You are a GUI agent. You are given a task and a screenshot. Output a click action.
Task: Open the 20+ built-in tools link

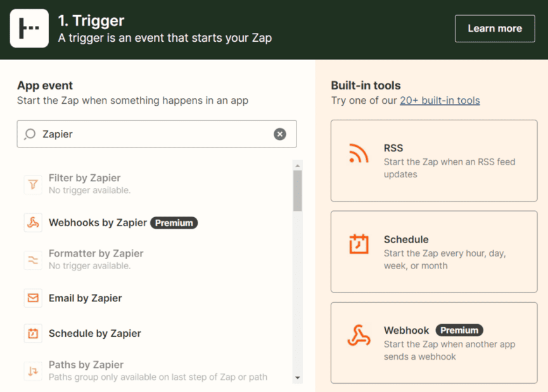pyautogui.click(x=440, y=100)
